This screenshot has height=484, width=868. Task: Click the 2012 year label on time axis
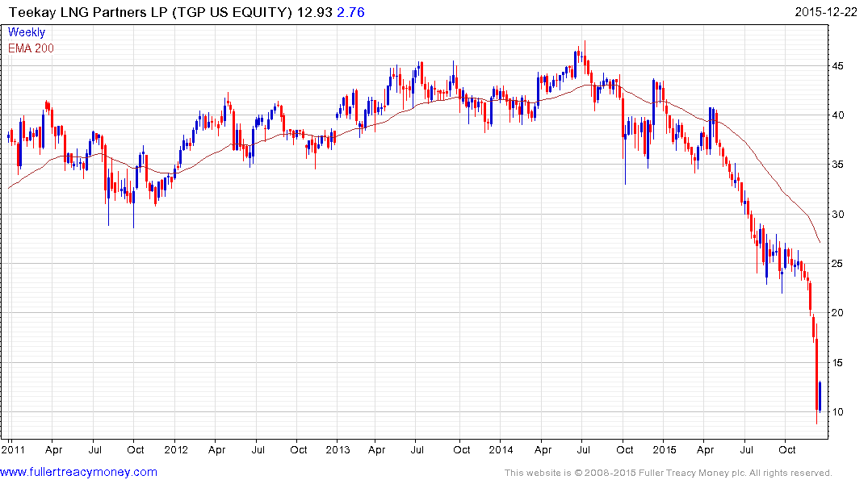(x=176, y=449)
